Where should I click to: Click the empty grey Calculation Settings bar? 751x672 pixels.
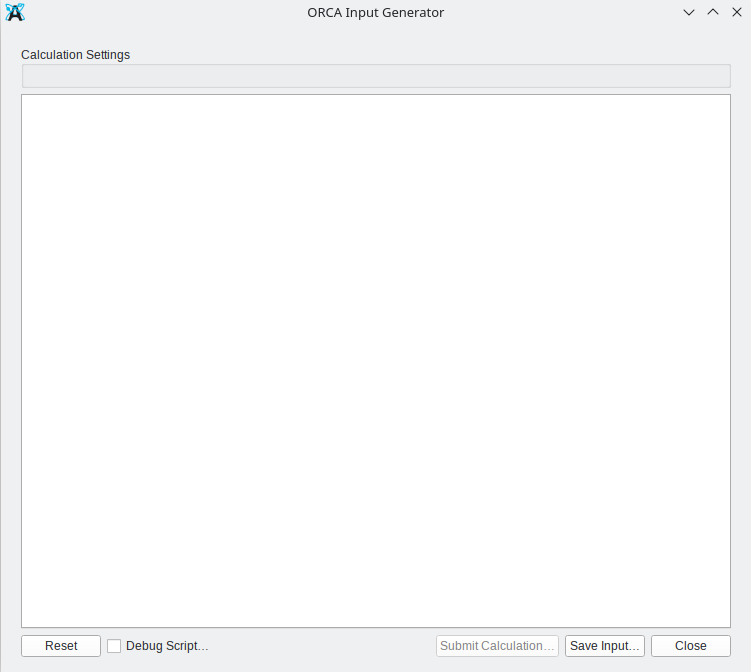pyautogui.click(x=375, y=77)
